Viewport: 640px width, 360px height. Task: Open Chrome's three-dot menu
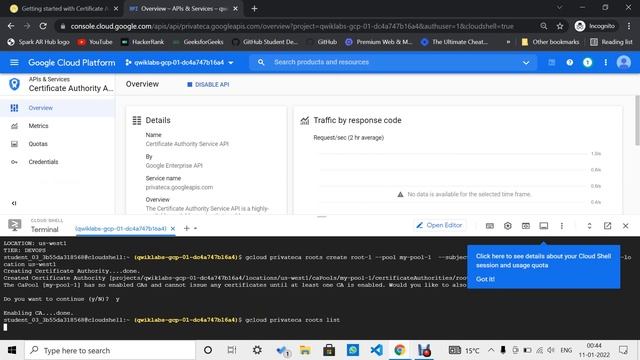tap(629, 26)
